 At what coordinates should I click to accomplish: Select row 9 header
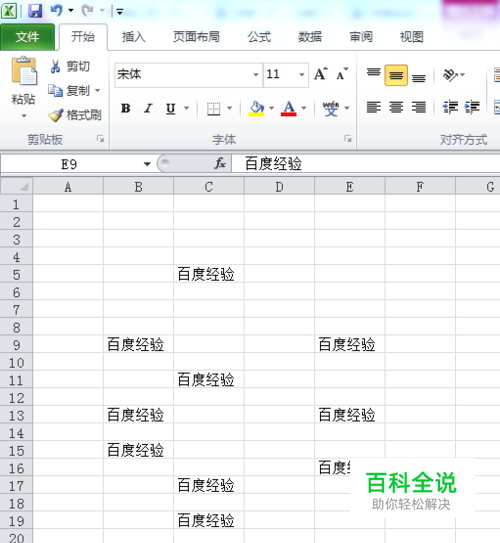tap(16, 345)
